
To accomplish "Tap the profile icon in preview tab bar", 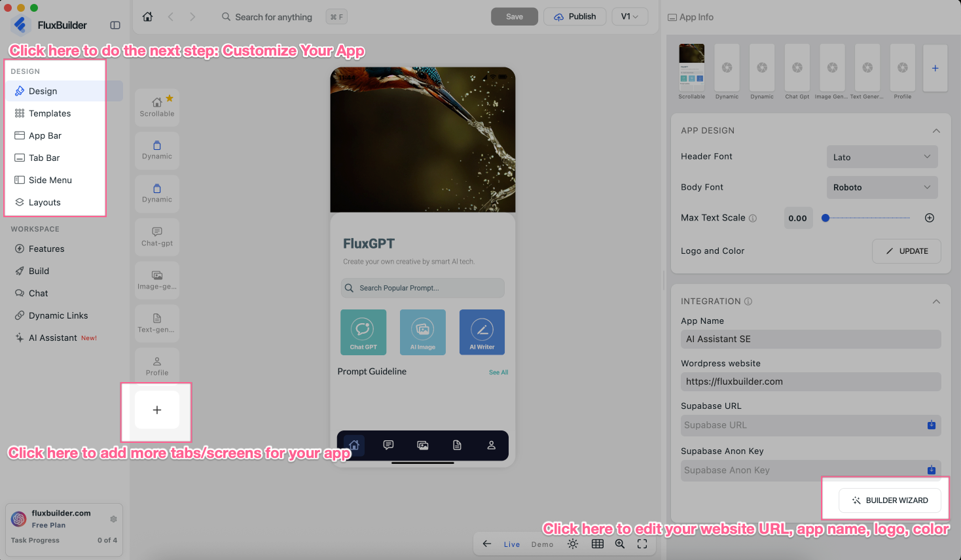I will click(491, 446).
